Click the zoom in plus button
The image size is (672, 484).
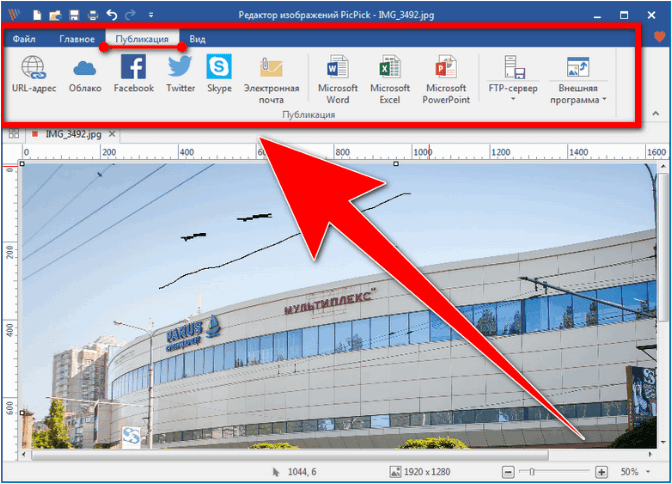[x=601, y=471]
